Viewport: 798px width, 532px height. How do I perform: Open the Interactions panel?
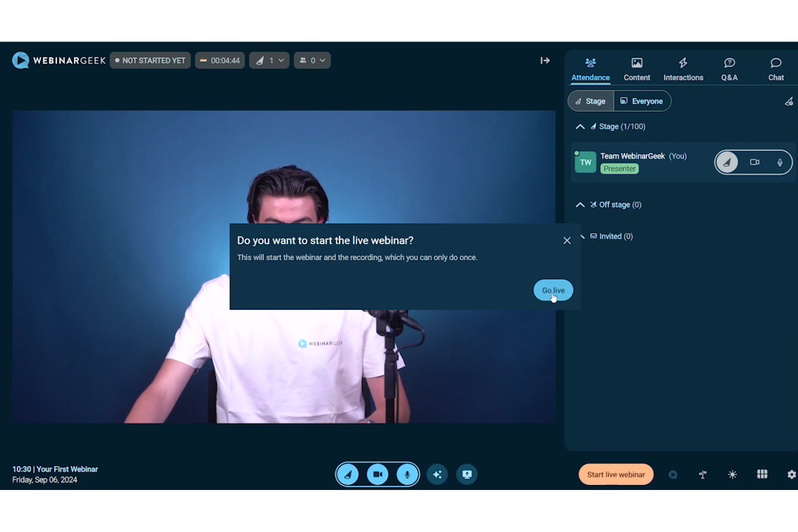683,68
